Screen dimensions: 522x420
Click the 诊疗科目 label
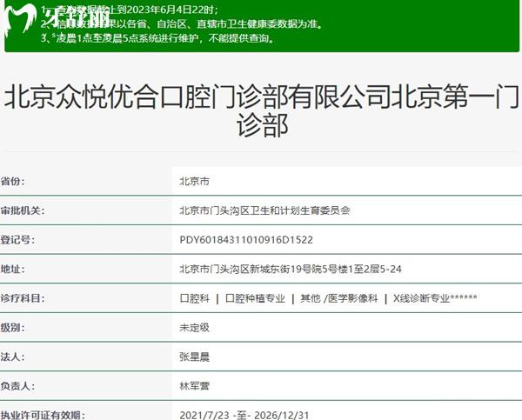(23, 298)
